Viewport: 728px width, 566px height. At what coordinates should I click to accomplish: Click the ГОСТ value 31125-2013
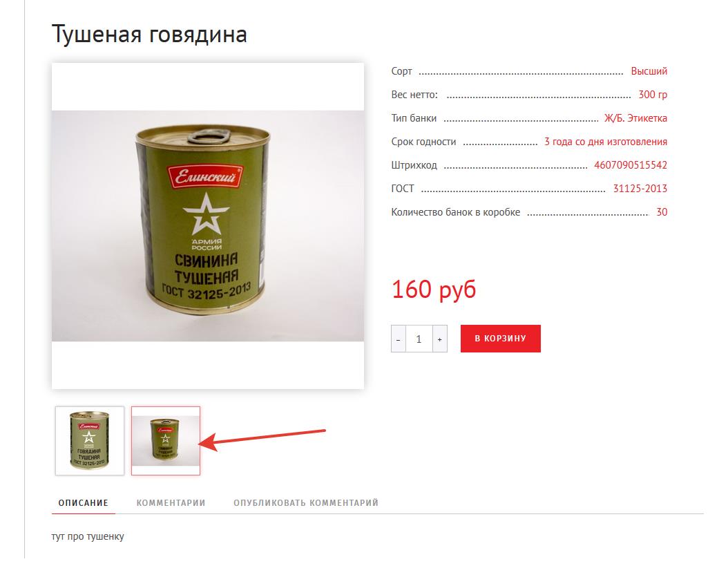[640, 189]
